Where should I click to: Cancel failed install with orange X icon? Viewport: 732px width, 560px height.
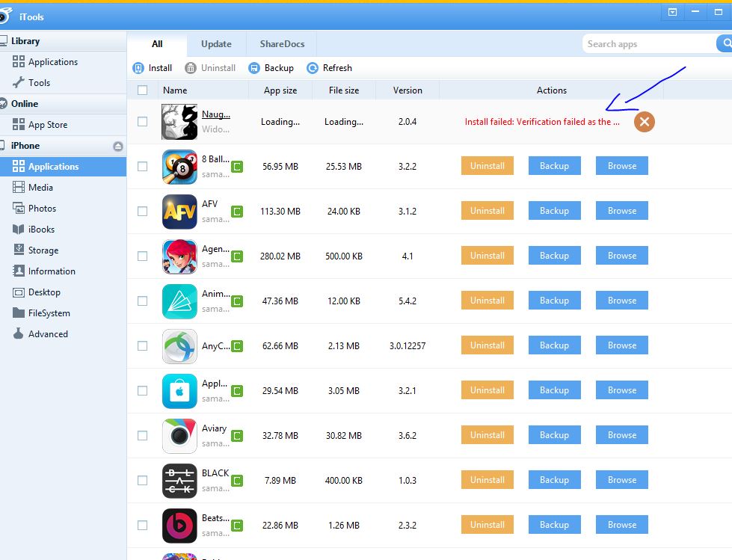point(644,121)
